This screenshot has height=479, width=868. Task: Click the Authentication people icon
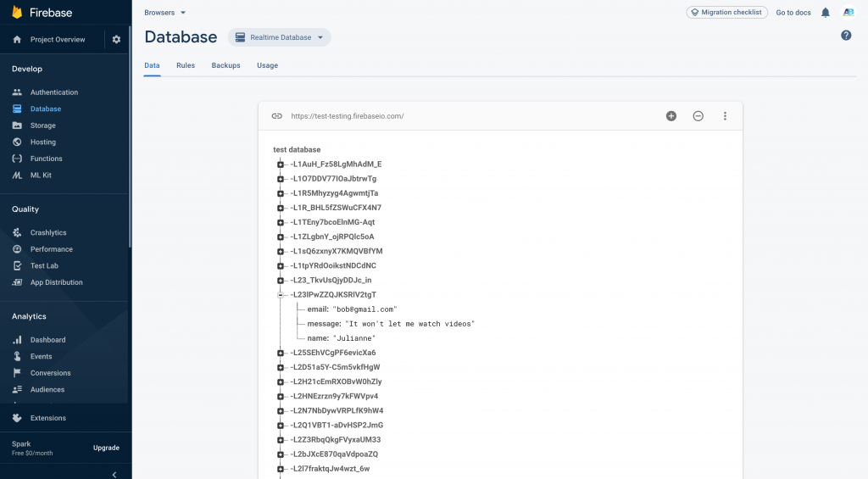point(17,92)
